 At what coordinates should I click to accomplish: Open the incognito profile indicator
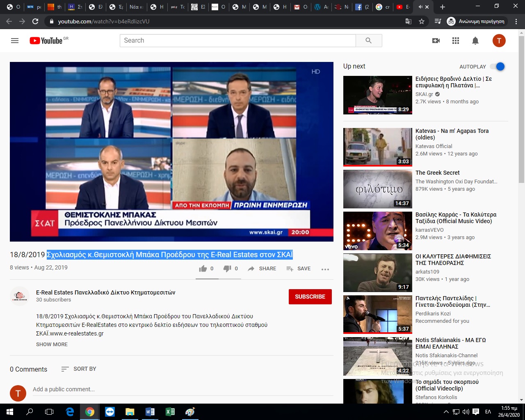476,21
